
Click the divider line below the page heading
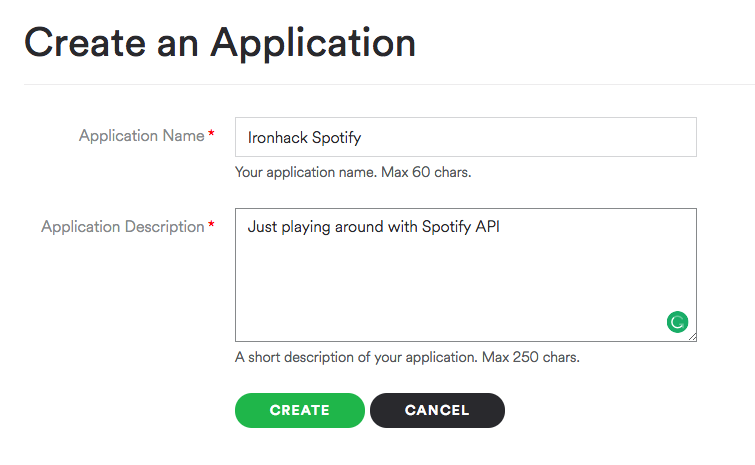click(388, 84)
